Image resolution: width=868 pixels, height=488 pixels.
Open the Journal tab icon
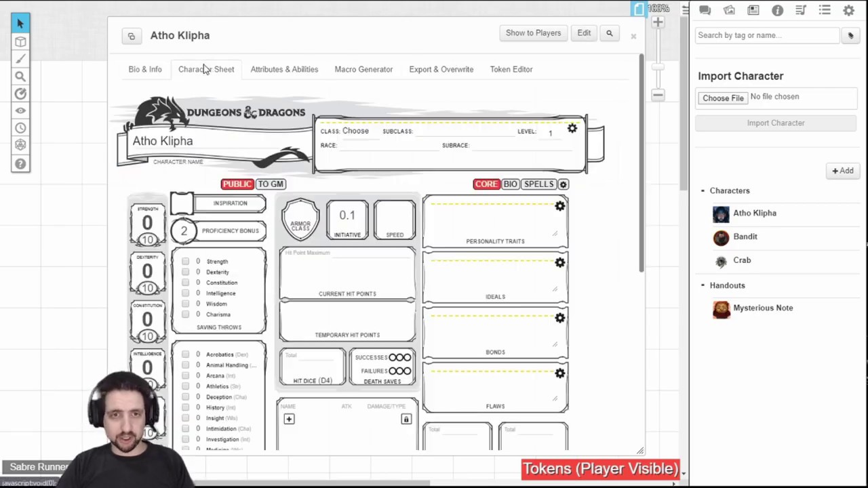(753, 10)
